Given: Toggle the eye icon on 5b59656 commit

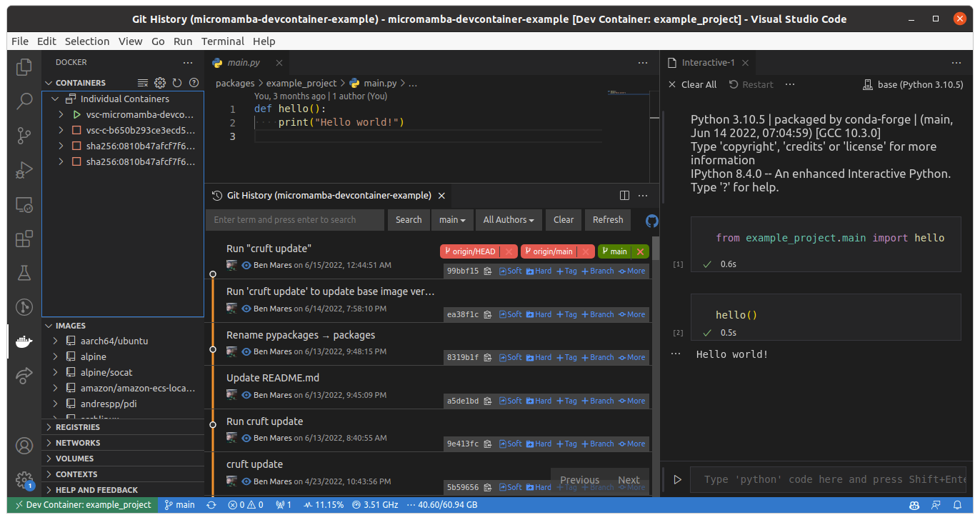Looking at the screenshot, I should coord(246,481).
